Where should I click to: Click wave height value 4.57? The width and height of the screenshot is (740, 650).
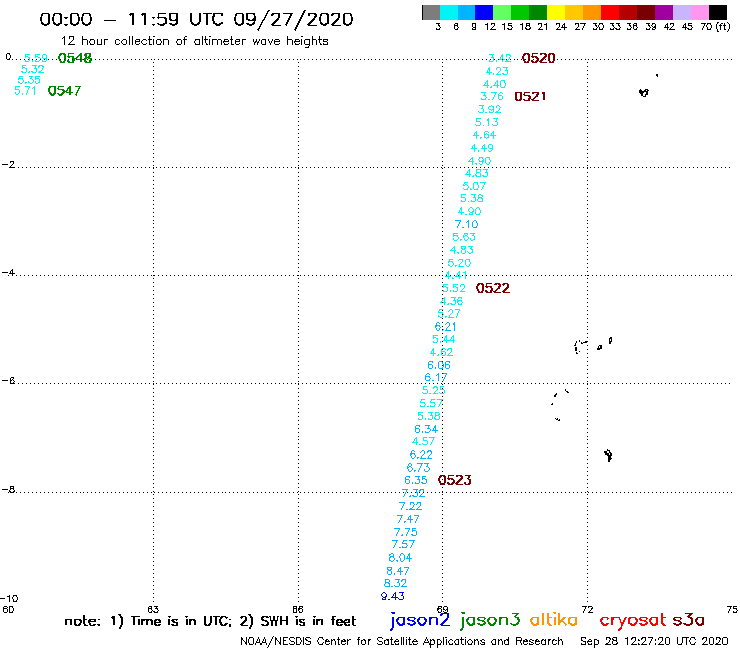[x=423, y=441]
